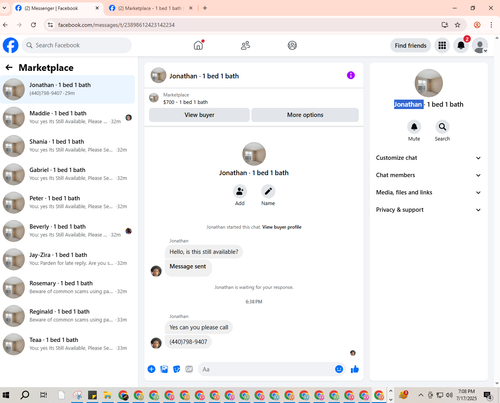Focus the Aa message input box
Viewport: 500px width, 403px height.
click(265, 369)
